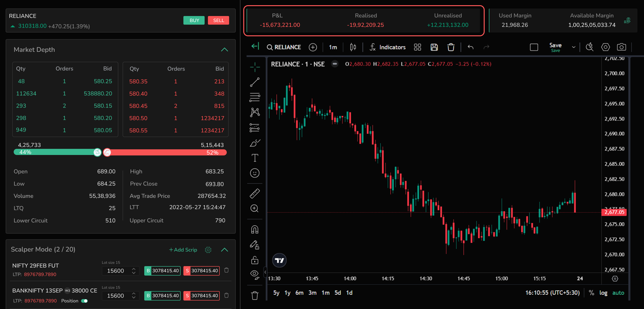Select the crosshair cursor tool

pos(255,67)
